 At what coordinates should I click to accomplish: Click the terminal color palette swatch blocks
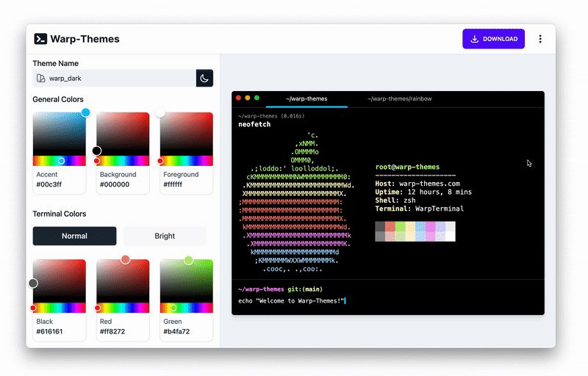click(415, 231)
